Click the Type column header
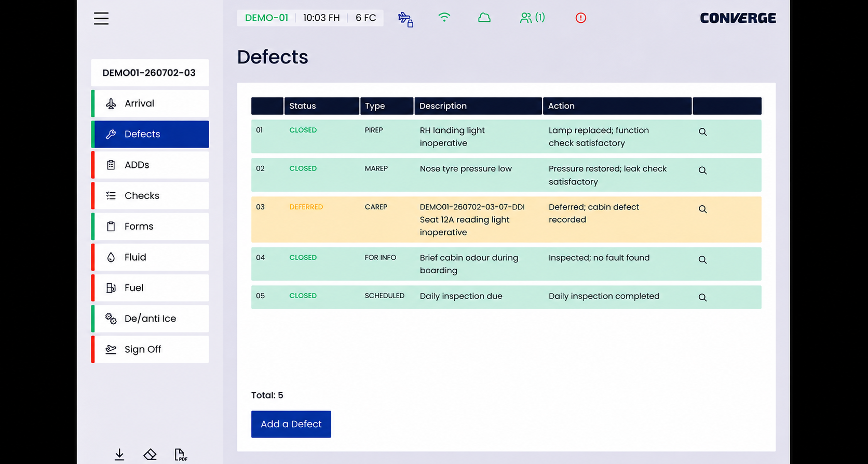This screenshot has height=464, width=868. [387, 106]
